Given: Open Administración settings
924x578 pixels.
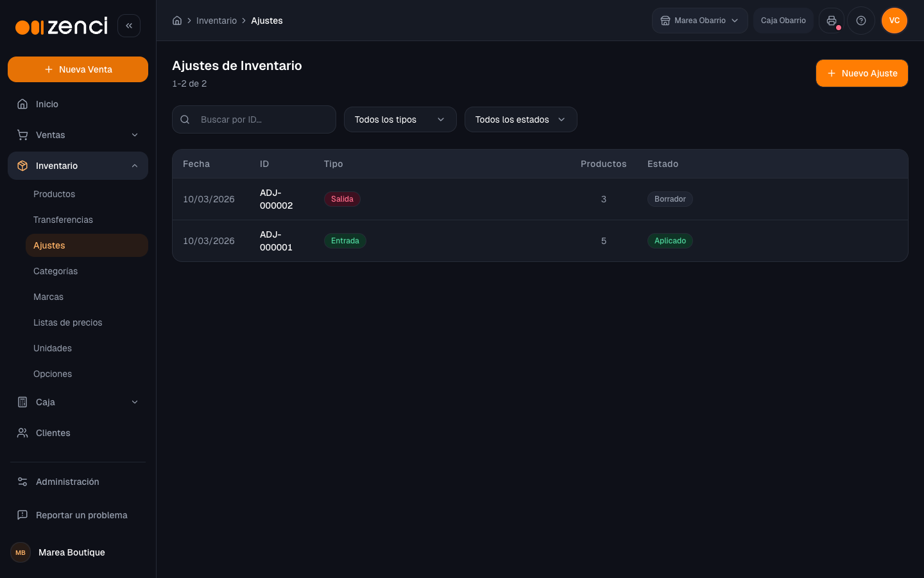Looking at the screenshot, I should (x=78, y=482).
